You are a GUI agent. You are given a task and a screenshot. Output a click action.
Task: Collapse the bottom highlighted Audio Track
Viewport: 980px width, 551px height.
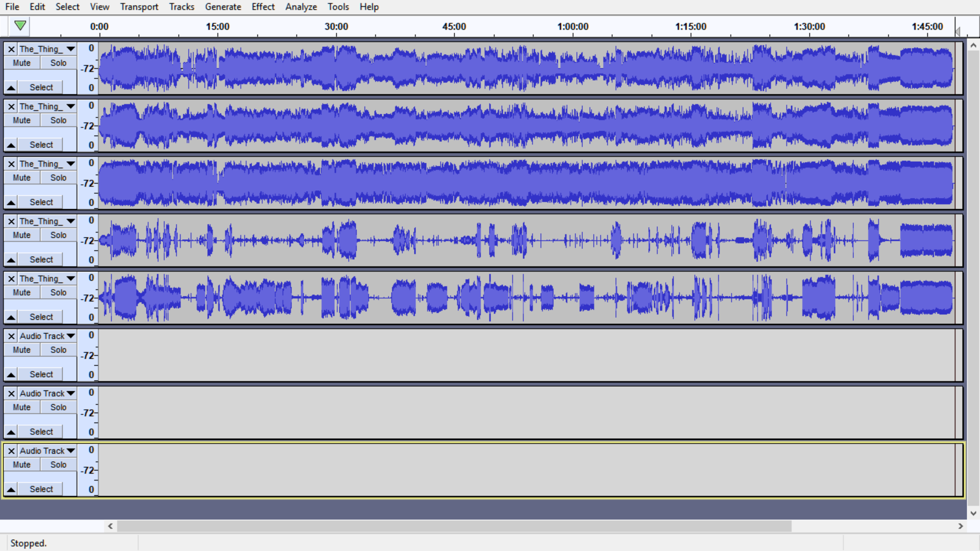[11, 489]
